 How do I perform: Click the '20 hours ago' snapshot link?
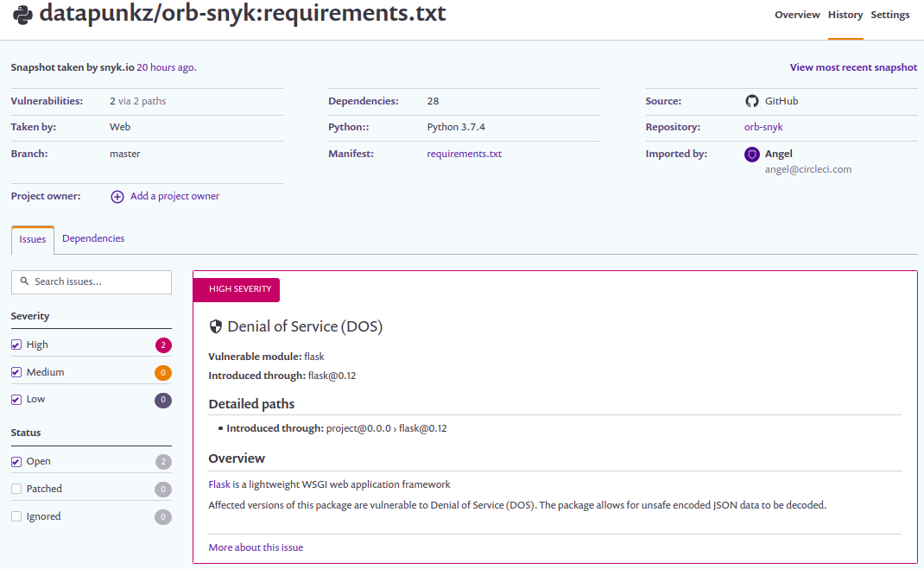click(x=166, y=67)
